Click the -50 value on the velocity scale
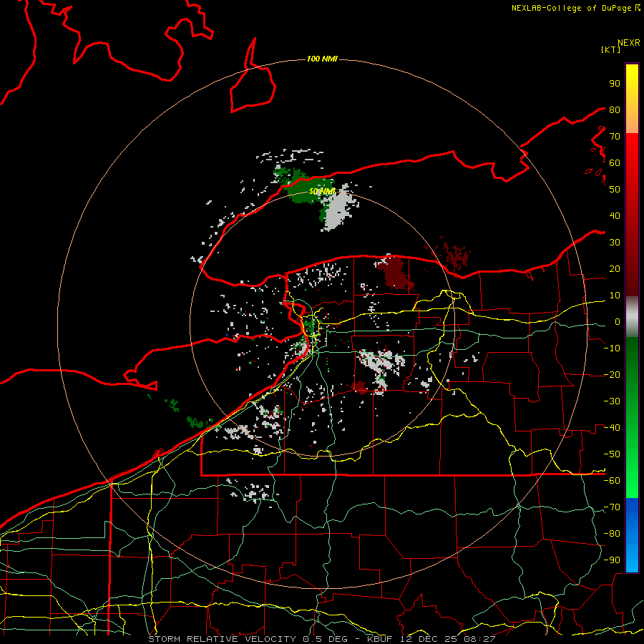The width and height of the screenshot is (644, 644). pyautogui.click(x=612, y=454)
